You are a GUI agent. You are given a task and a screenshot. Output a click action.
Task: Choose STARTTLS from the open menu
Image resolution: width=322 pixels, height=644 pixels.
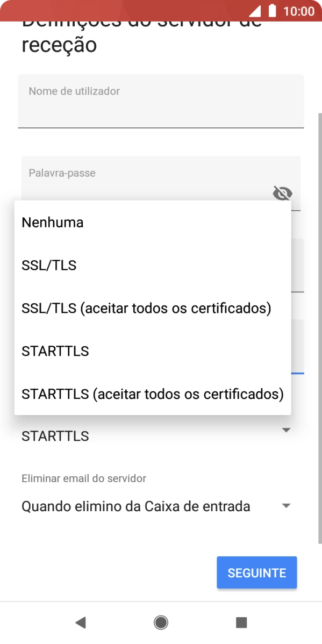pyautogui.click(x=56, y=351)
